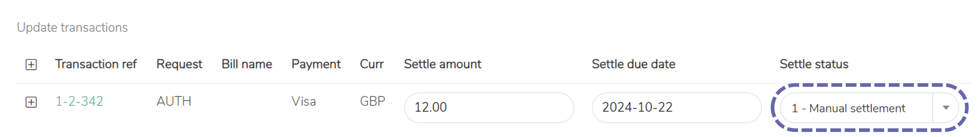Click the settle status dropdown arrow
This screenshot has width=980, height=137.
[x=946, y=108]
